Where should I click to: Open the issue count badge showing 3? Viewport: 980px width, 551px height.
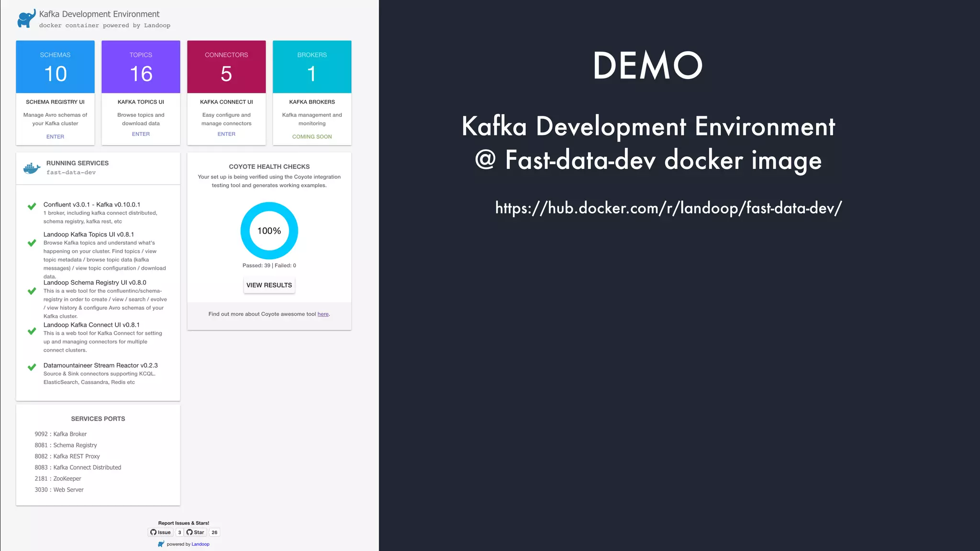pos(179,532)
